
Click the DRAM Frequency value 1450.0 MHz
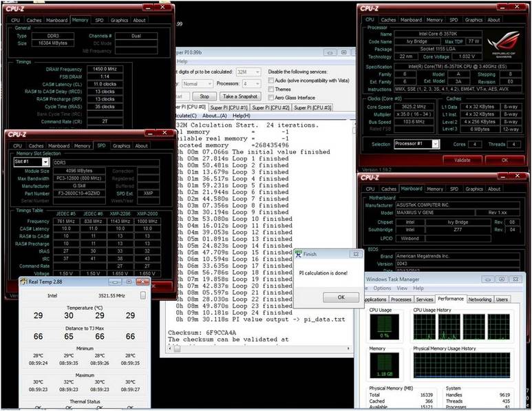[x=105, y=69]
